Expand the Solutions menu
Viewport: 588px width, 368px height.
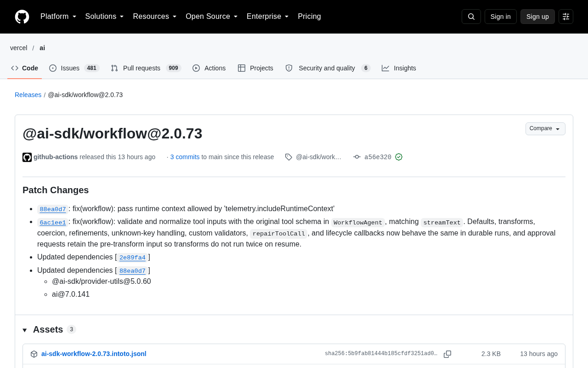(x=105, y=17)
